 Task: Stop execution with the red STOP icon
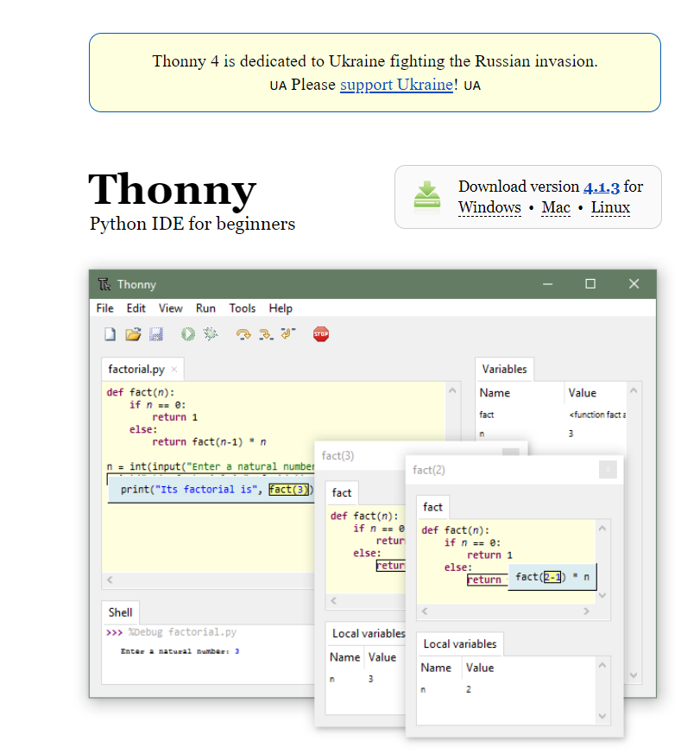click(x=321, y=333)
